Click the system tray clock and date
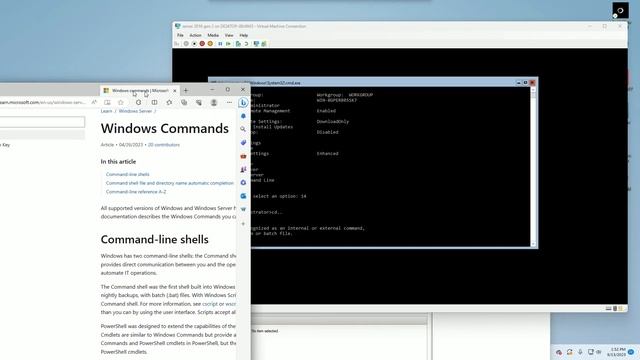This screenshot has width=640, height=360. (616, 352)
